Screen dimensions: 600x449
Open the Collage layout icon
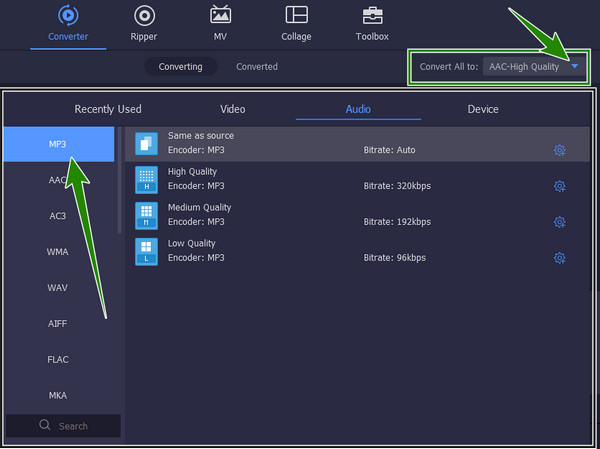[x=297, y=15]
